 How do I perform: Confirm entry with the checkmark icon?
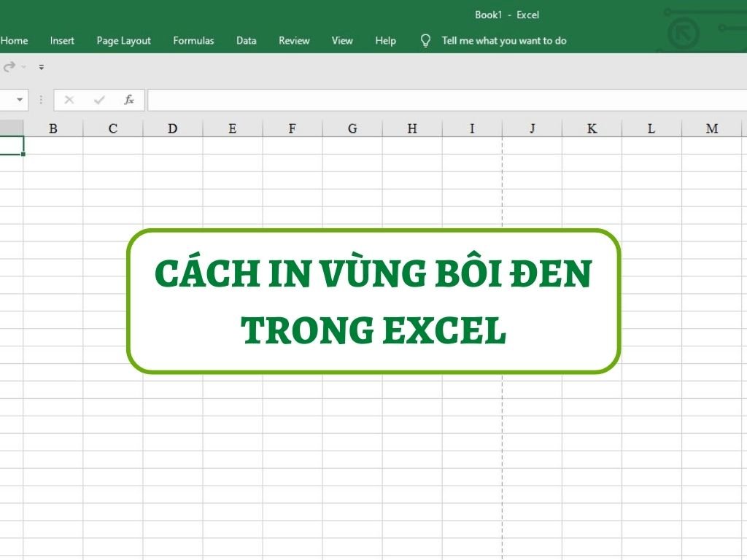click(99, 100)
